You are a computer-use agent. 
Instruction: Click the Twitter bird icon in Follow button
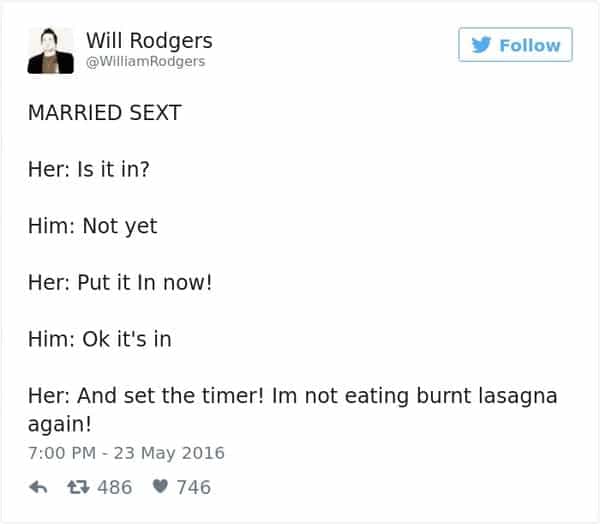coord(483,45)
